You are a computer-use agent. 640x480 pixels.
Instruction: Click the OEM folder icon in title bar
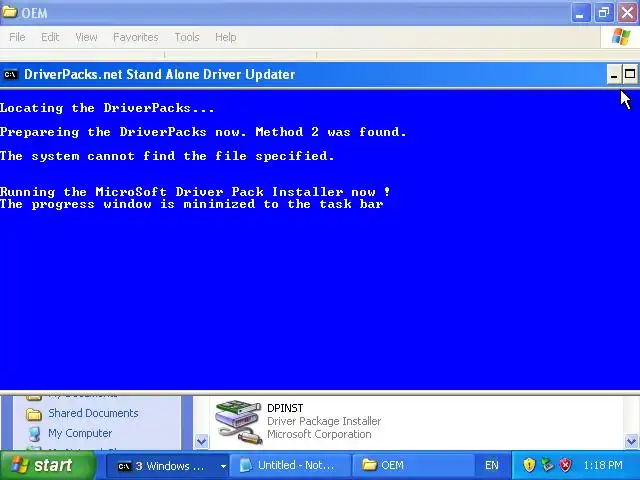9,12
